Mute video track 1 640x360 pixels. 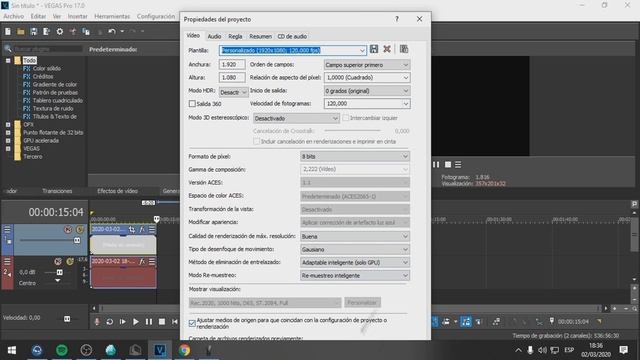[68, 229]
